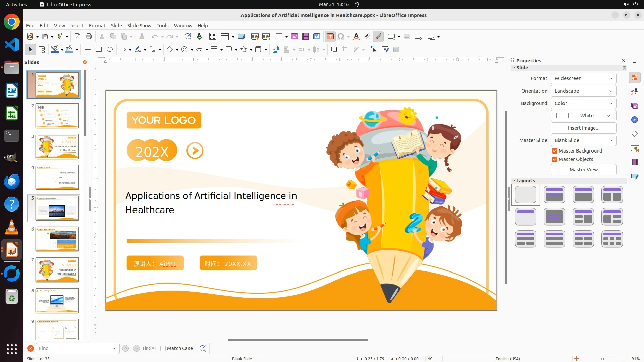
Task: Open the Format dropdown showing Widescreen
Action: 583,78
